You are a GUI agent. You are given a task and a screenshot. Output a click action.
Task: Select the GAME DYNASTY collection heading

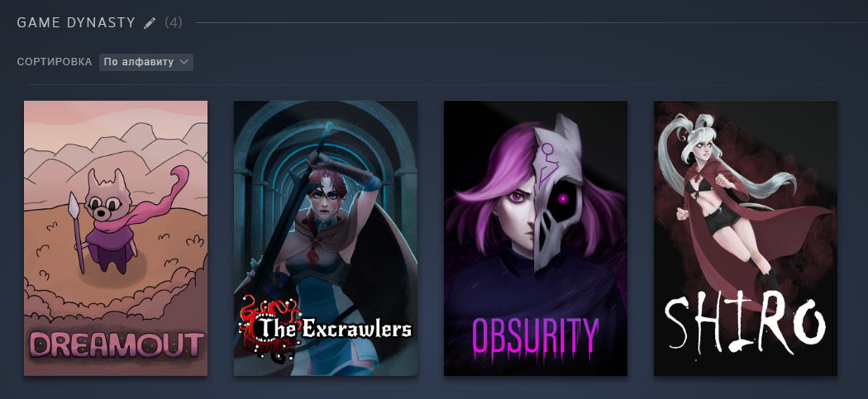point(76,22)
